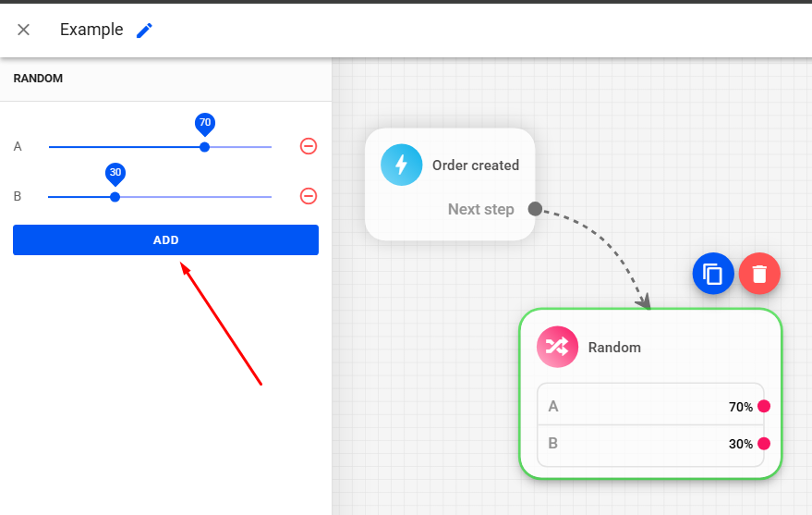Click the slider B handle

click(x=115, y=197)
